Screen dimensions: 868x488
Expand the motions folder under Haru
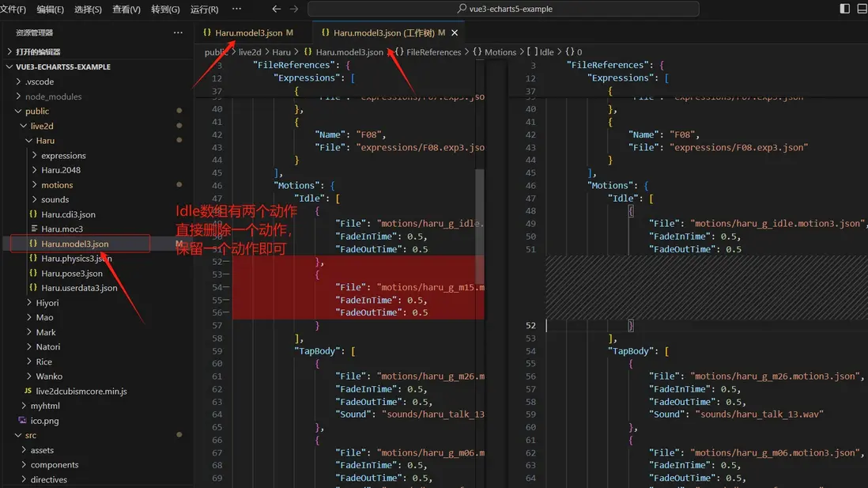(57, 185)
